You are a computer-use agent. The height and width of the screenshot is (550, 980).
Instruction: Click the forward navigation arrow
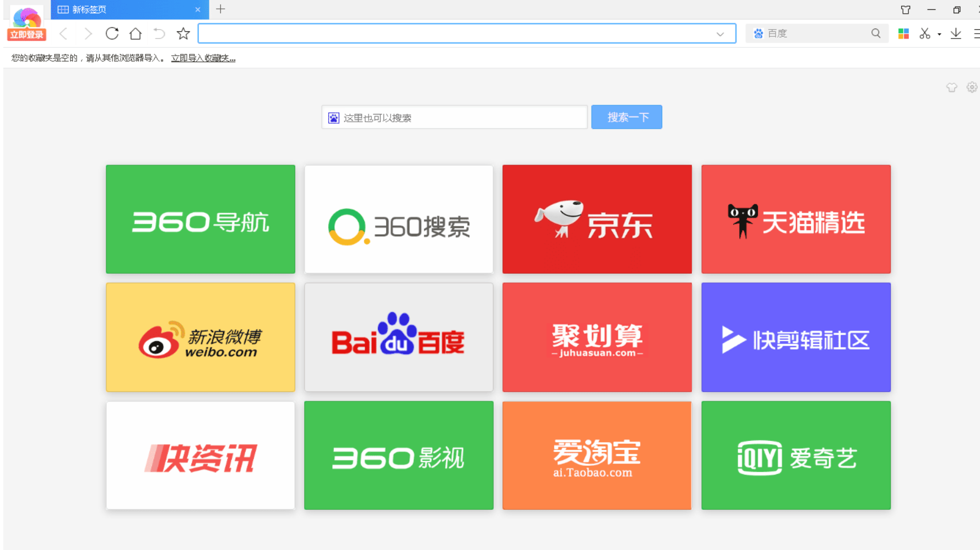point(88,34)
